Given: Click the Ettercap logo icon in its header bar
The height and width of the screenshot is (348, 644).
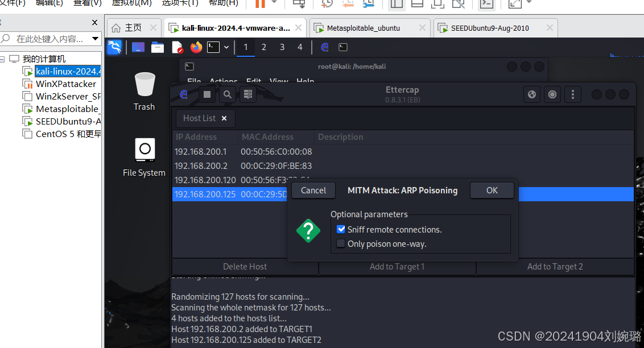Looking at the screenshot, I should click(x=184, y=95).
